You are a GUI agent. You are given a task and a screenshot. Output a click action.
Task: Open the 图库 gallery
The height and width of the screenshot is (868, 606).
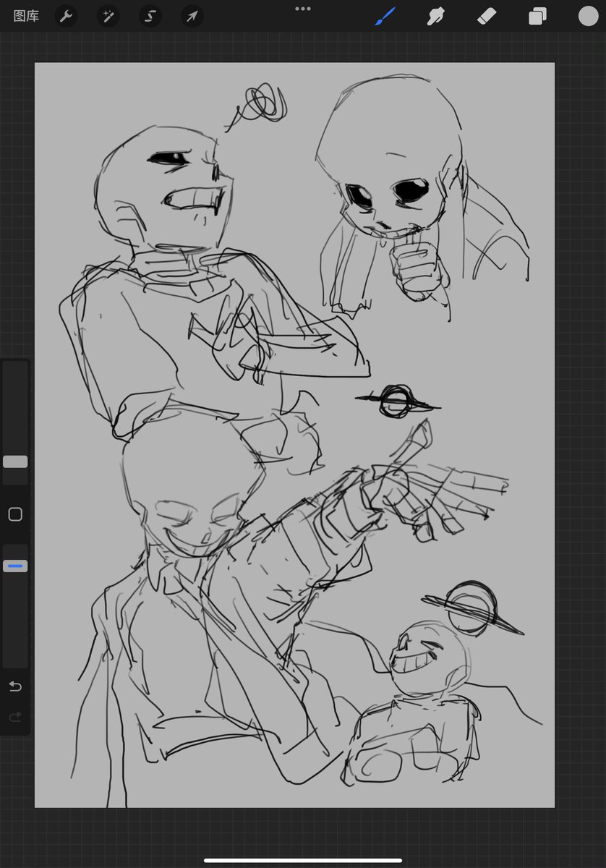(x=26, y=16)
